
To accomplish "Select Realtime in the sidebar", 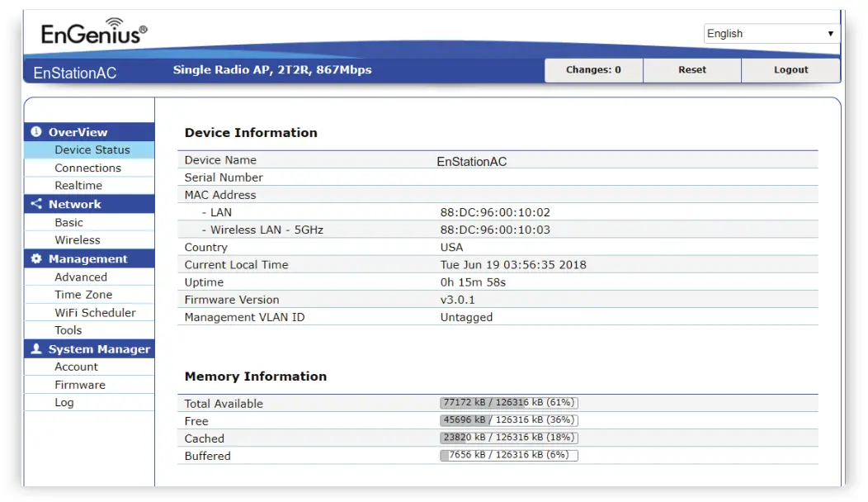I will pyautogui.click(x=78, y=186).
